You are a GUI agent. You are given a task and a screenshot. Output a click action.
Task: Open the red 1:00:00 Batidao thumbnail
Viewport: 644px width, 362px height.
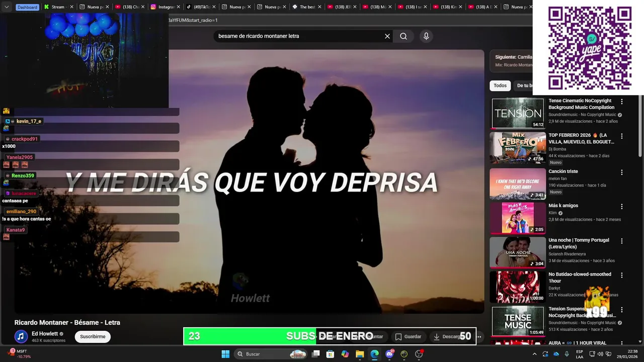point(518,287)
